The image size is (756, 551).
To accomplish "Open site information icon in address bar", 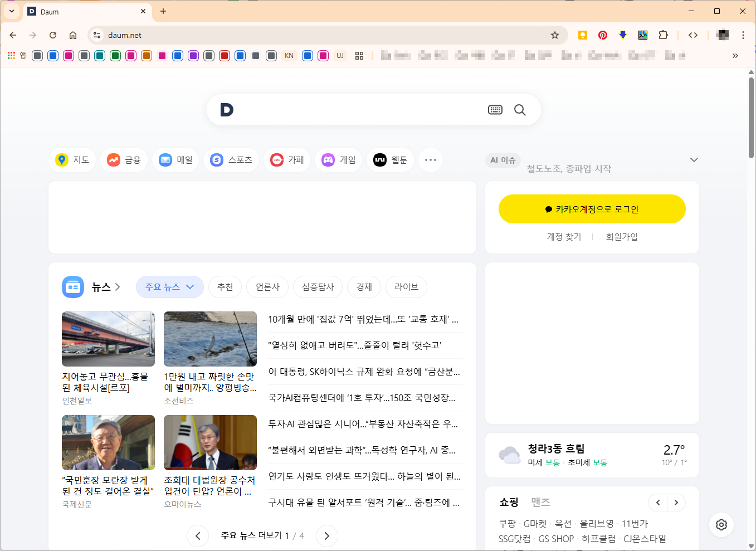I will tap(97, 35).
